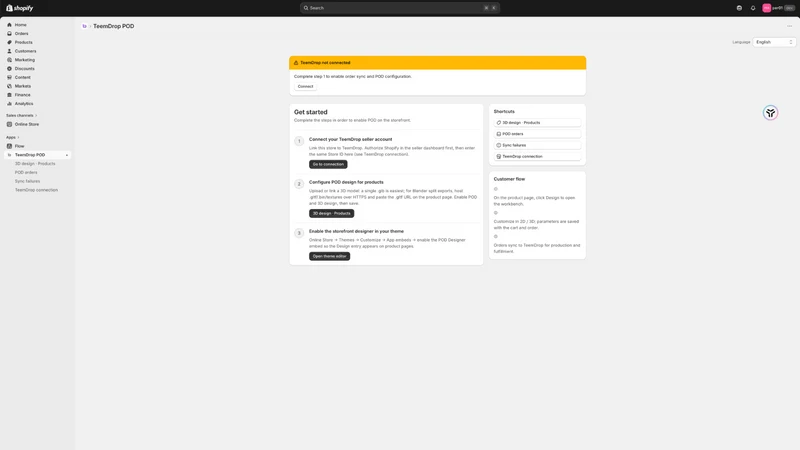Open Sync failures sidebar subitem
Image resolution: width=800 pixels, height=450 pixels.
(27, 181)
